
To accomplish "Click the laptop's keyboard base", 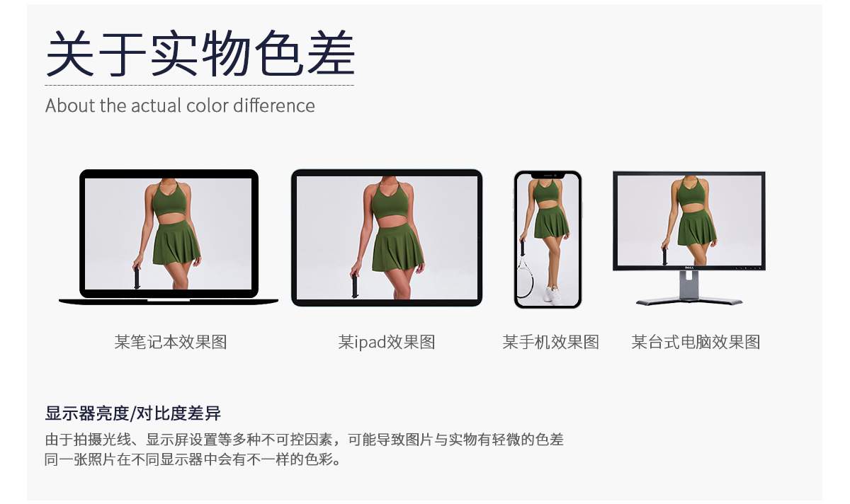I will (169, 302).
